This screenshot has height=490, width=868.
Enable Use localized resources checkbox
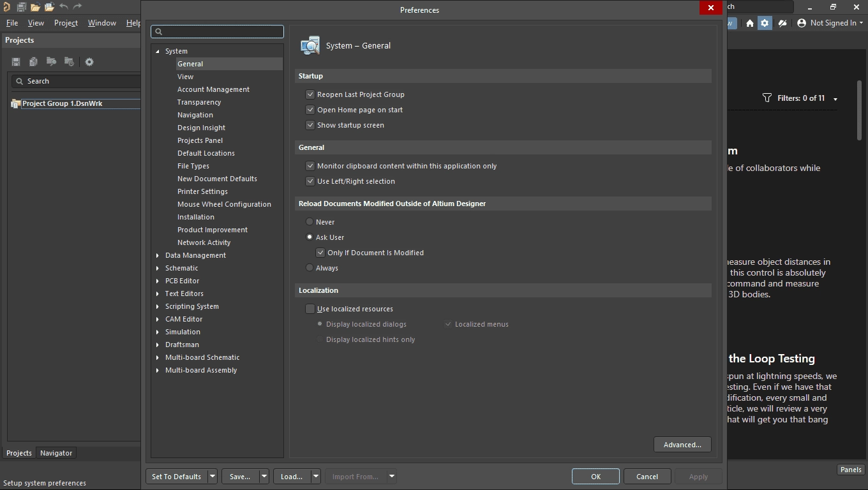click(310, 309)
